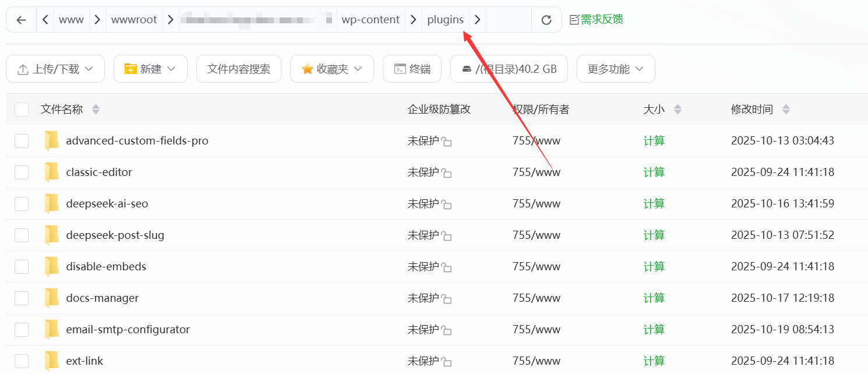Viewport: 868px width, 374px height.
Task: Expand chevron after wwwroot breadcrumb
Action: (171, 20)
